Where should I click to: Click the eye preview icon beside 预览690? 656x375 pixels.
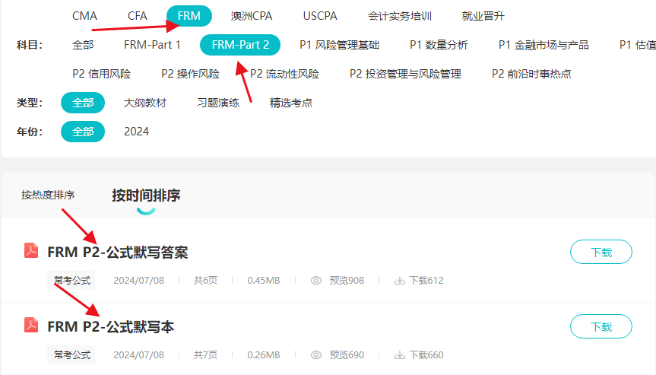click(x=316, y=355)
